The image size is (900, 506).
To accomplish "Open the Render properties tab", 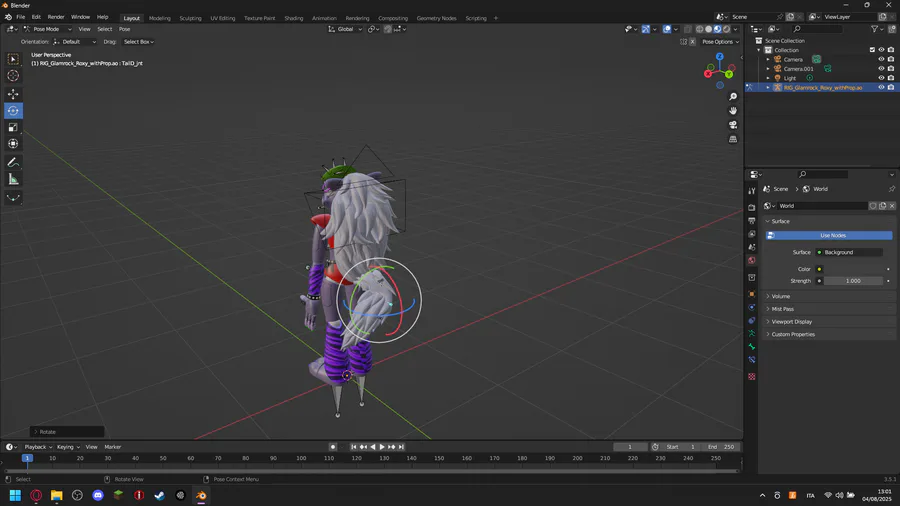I will (752, 208).
